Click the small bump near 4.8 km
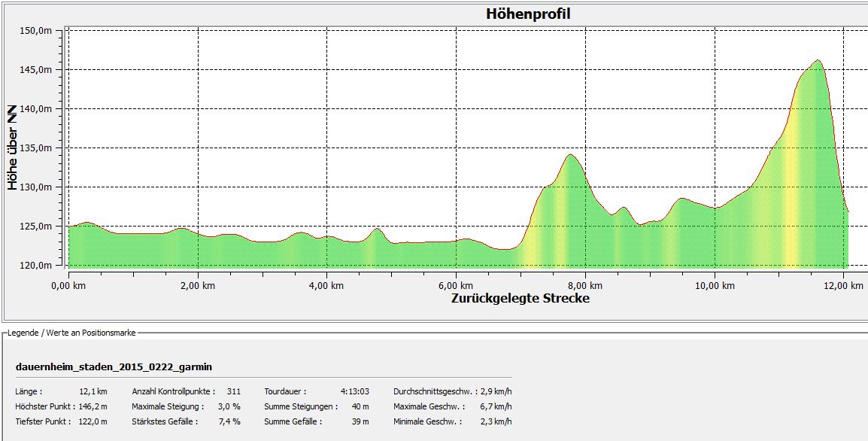Screen dimensions: 868x441 [378, 230]
